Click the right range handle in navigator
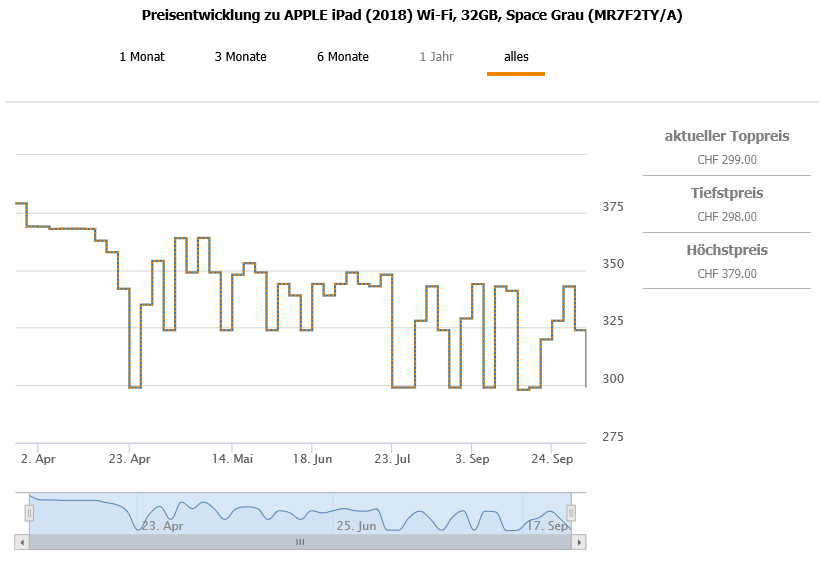822x562 pixels. [x=574, y=513]
